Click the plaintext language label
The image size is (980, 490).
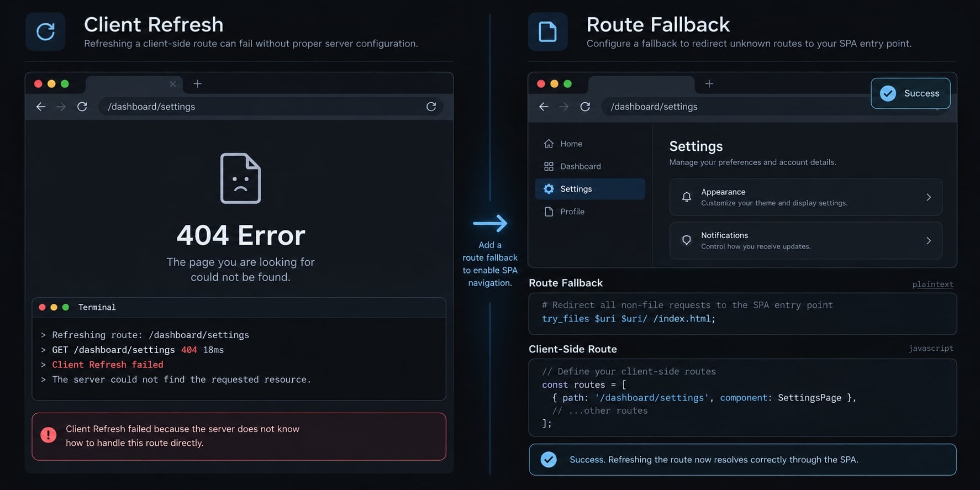[932, 284]
